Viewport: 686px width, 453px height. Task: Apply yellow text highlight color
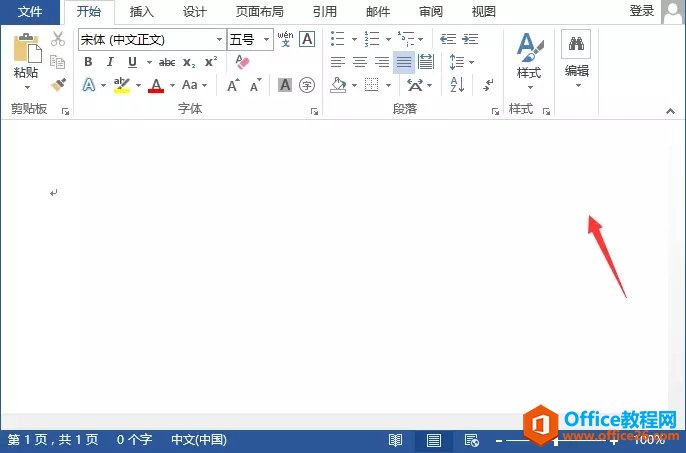pos(122,85)
